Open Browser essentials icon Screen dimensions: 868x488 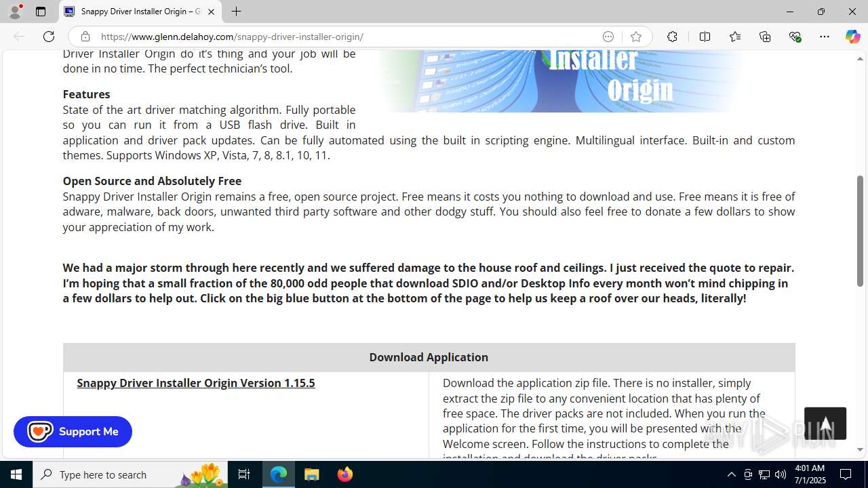pyautogui.click(x=795, y=37)
